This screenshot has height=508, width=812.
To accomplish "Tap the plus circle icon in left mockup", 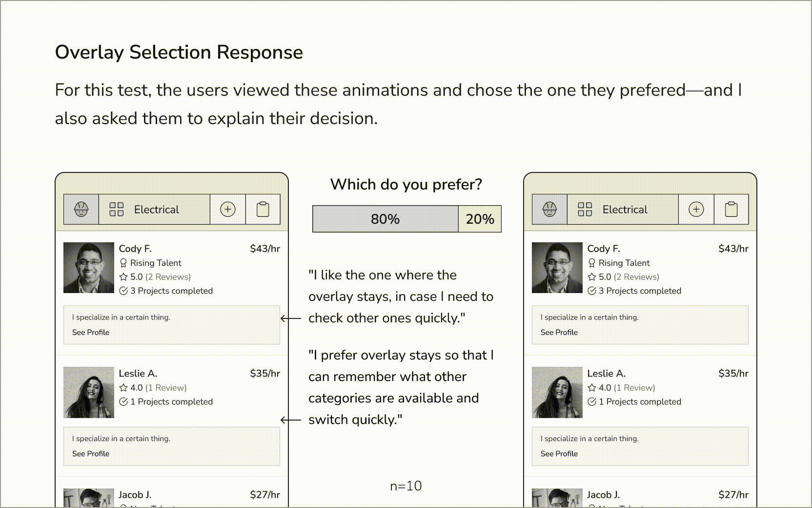I will click(228, 210).
